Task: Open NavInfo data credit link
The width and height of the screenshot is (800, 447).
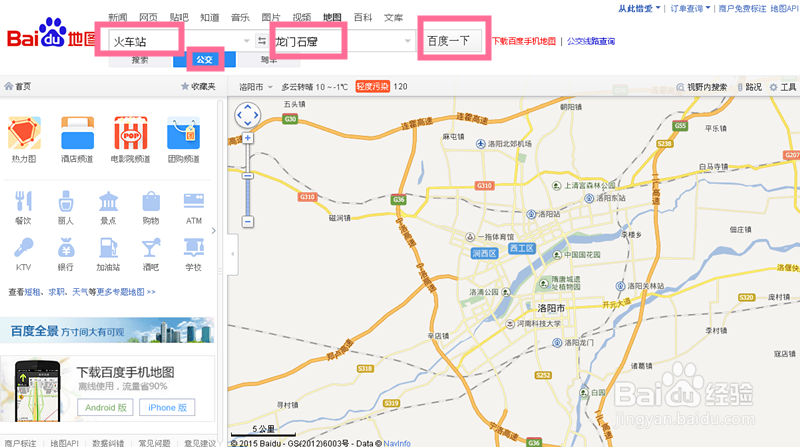Action: (397, 443)
